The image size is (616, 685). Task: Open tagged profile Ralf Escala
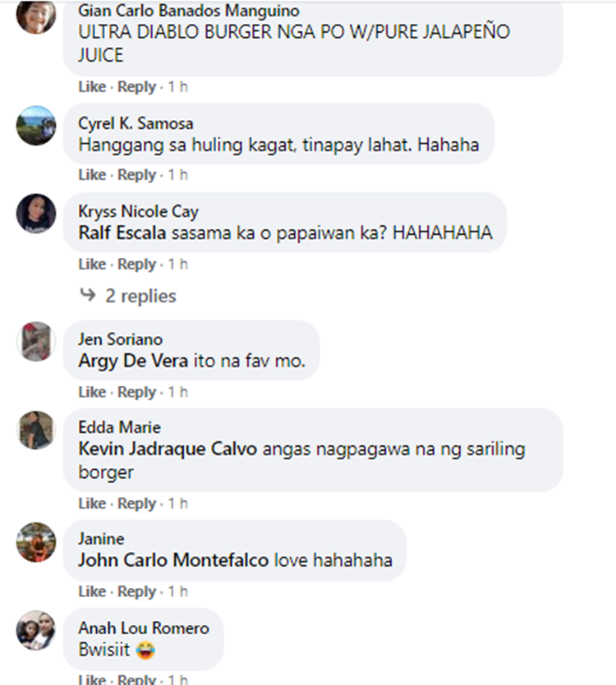pos(122,232)
